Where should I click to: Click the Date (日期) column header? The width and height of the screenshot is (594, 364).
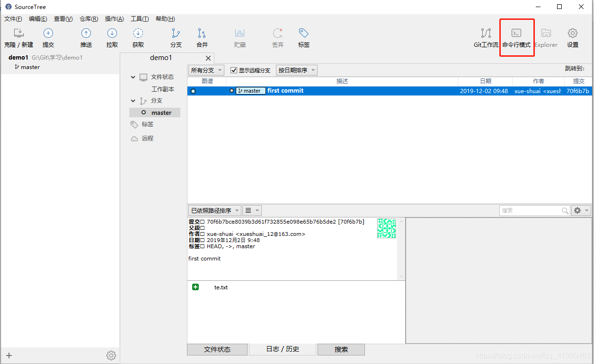coord(486,81)
